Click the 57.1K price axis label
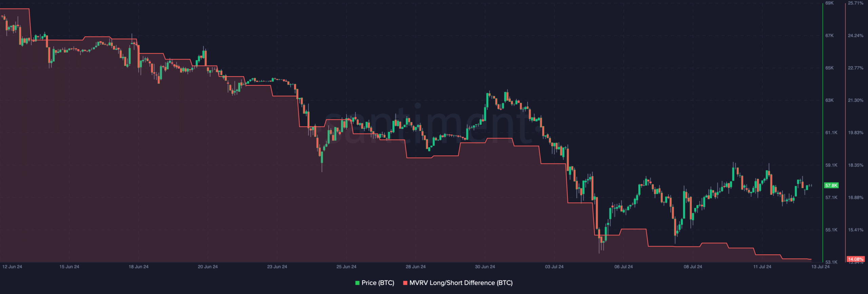The image size is (868, 294). tap(831, 197)
